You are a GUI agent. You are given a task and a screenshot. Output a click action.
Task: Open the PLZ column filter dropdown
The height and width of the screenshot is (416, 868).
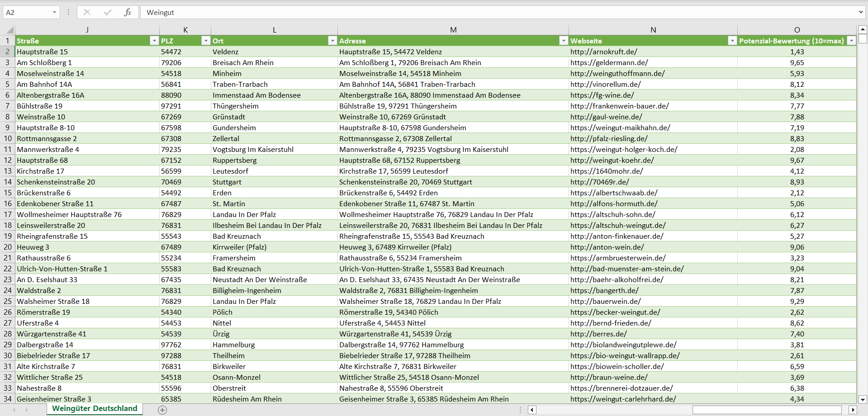coord(205,41)
